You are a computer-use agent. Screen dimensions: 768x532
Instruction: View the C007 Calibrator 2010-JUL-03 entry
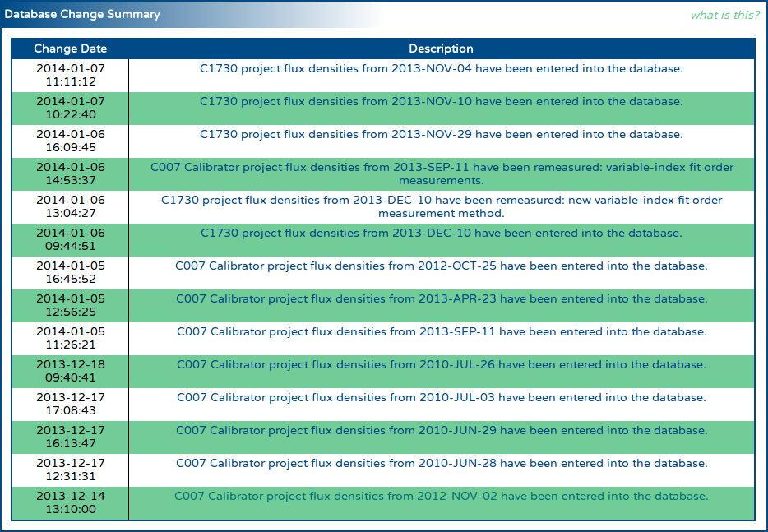[441, 398]
